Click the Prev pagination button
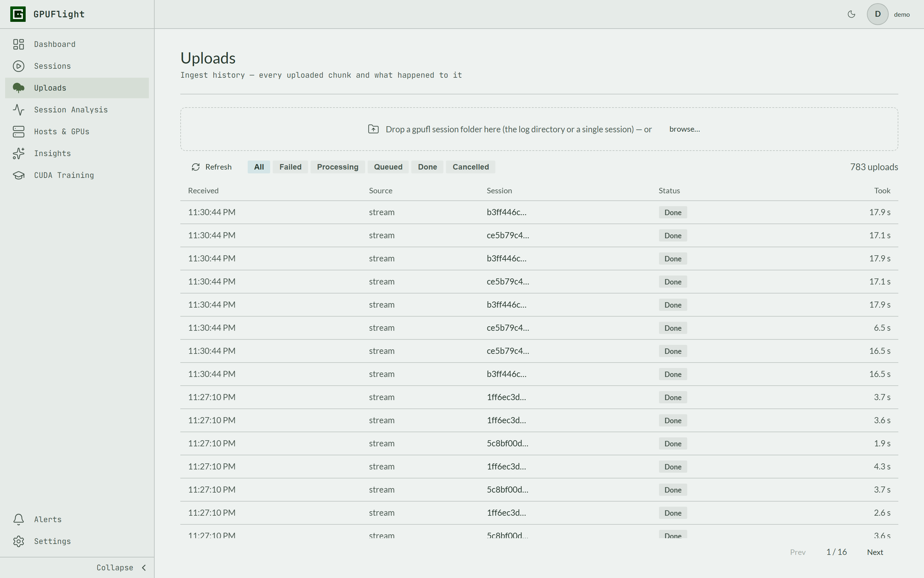Viewport: 924px width, 578px height. 798,552
